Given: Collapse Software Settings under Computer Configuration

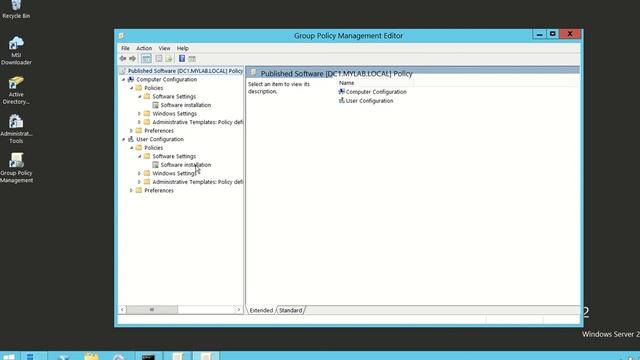Looking at the screenshot, I should (140, 97).
